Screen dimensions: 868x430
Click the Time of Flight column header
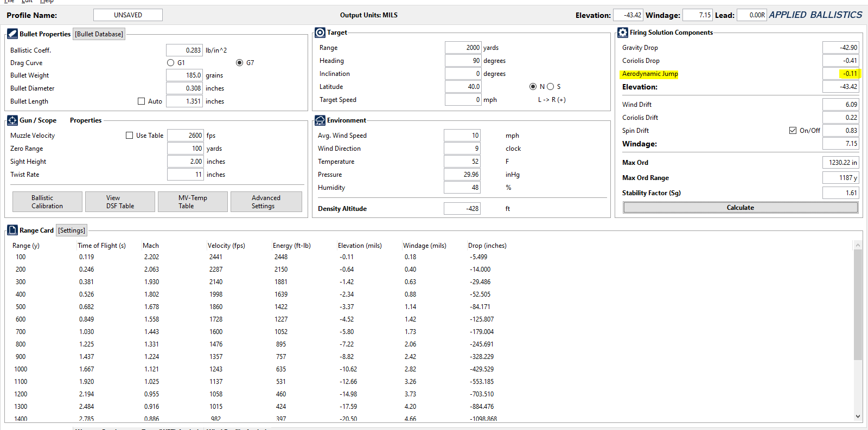point(101,246)
